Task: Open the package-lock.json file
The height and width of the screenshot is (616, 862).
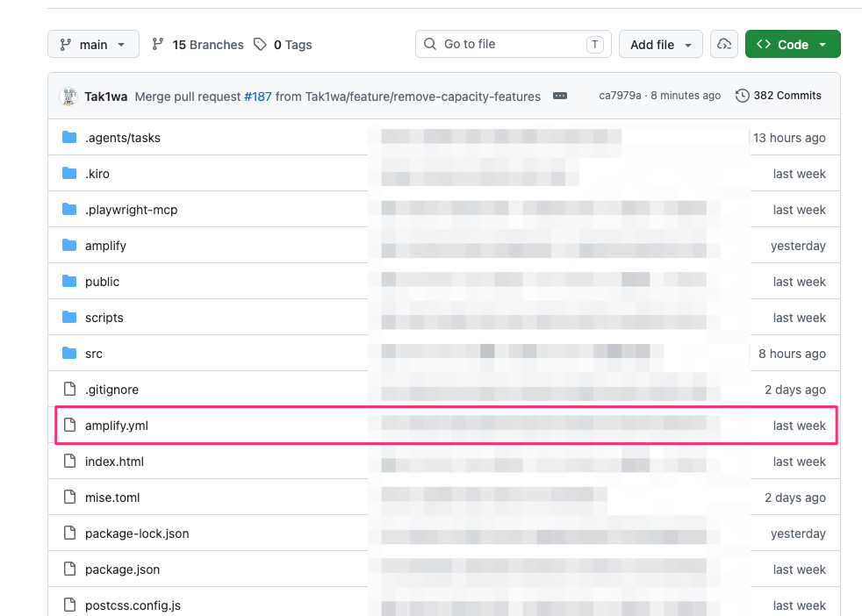Action: 137,533
